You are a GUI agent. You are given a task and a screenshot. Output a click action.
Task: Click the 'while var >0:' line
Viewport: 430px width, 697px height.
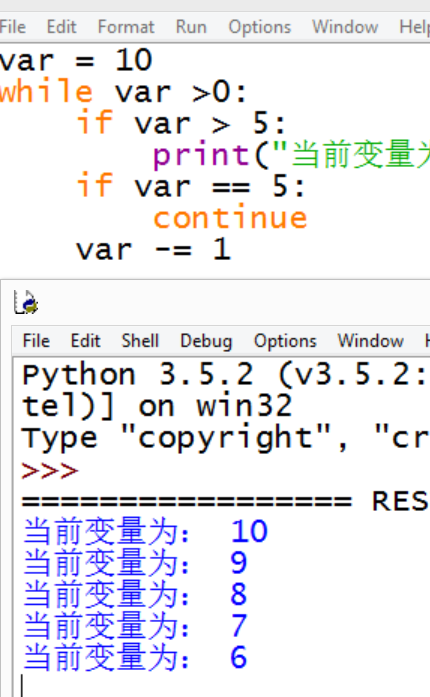(124, 92)
